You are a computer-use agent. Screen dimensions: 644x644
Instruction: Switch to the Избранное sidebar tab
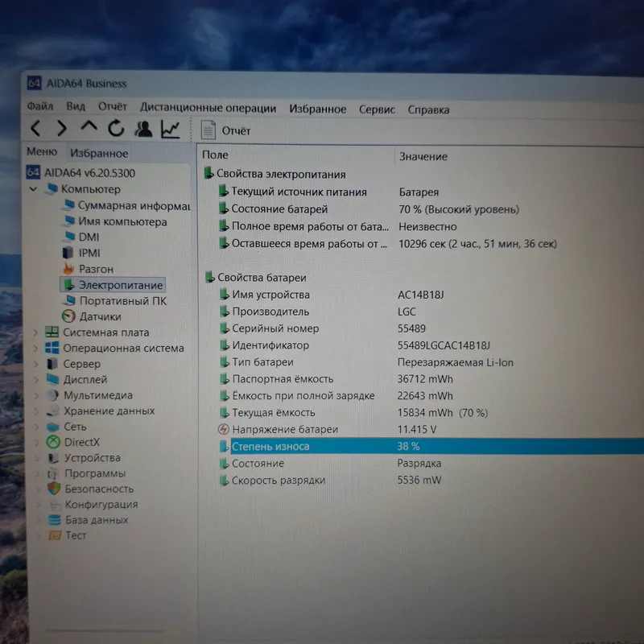click(x=99, y=153)
